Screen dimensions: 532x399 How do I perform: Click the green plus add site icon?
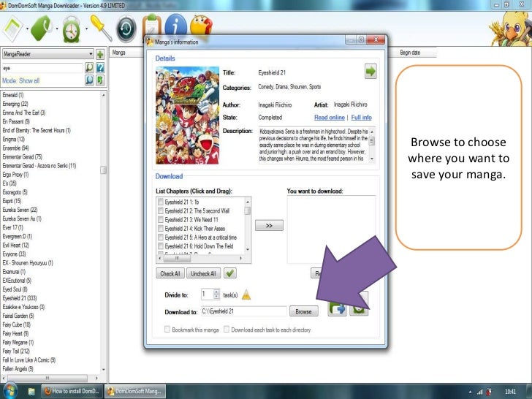100,54
